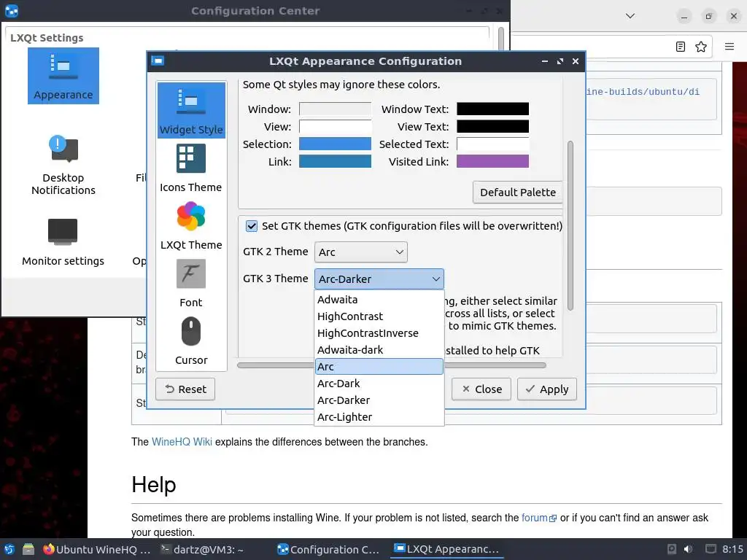This screenshot has width=747, height=560.
Task: Open the GTK 2 Theme dropdown
Action: 360,252
